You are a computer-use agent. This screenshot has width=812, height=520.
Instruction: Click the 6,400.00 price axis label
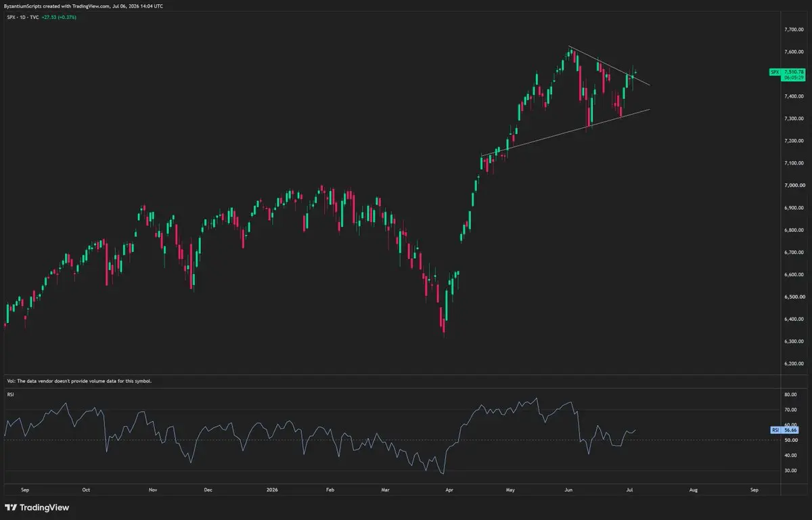coord(793,320)
